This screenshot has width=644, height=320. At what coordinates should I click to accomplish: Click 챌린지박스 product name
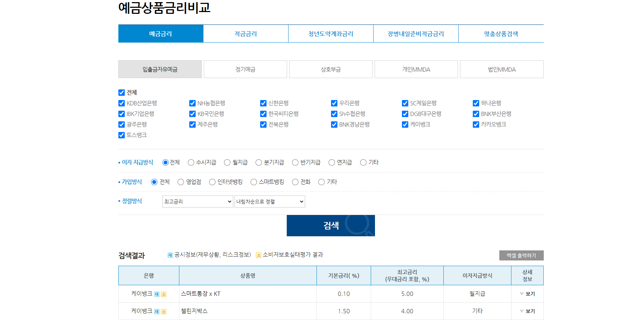pos(194,311)
